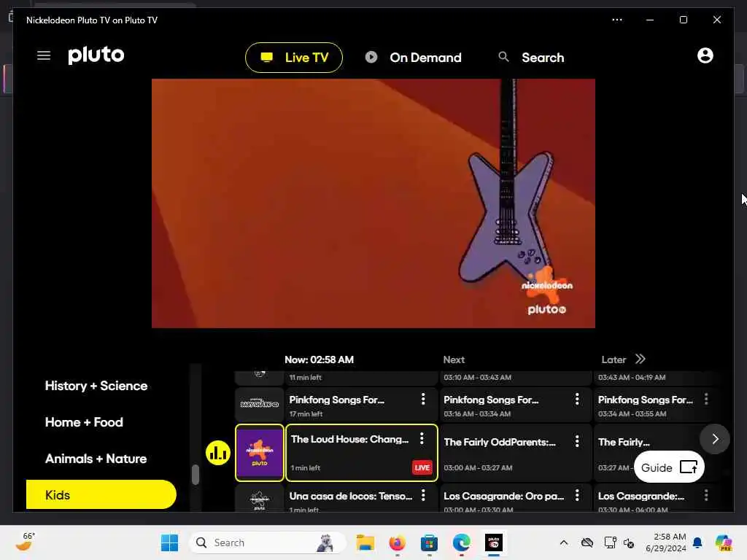Open the hamburger navigation menu
The height and width of the screenshot is (560, 747).
43,55
